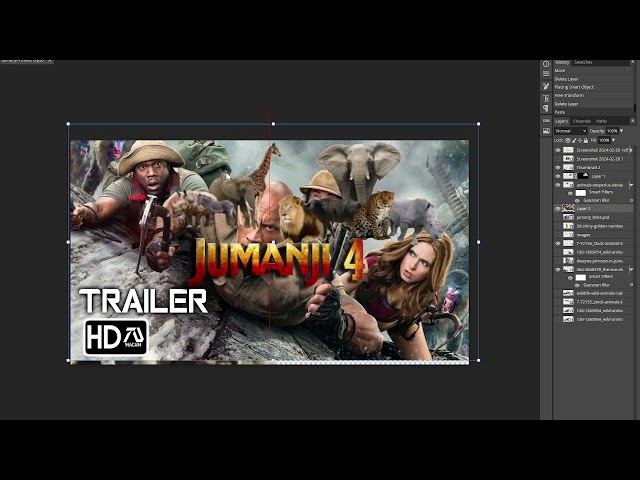Open the Layers panel options menu icon
Screen dimensions: 640x480
point(633,121)
